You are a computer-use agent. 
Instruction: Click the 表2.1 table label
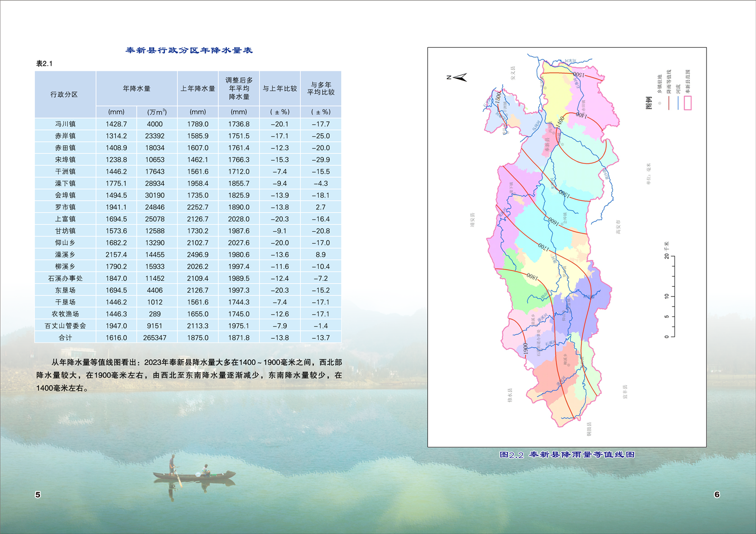[x=44, y=64]
